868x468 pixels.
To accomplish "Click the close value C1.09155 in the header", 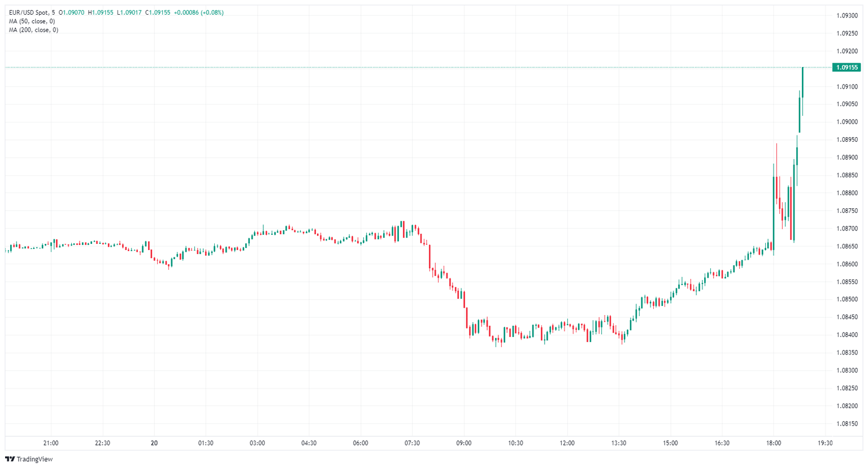I will (x=158, y=12).
